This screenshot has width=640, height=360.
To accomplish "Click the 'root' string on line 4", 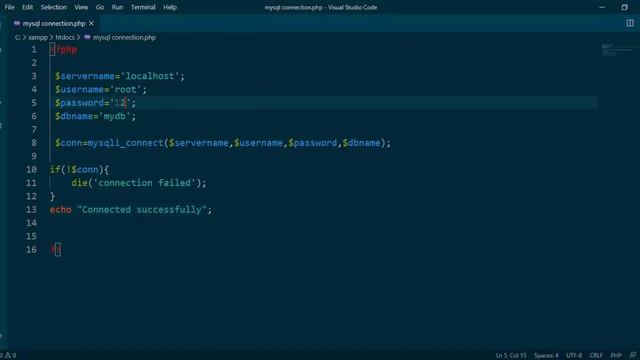I will click(125, 89).
